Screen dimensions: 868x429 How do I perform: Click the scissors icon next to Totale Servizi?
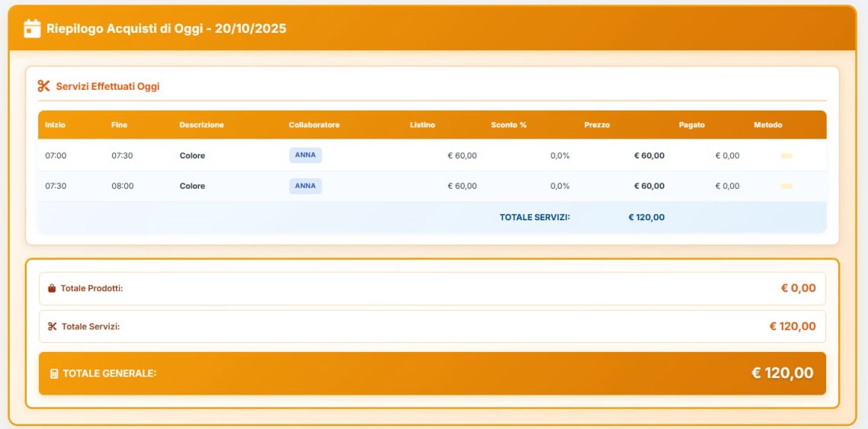coord(52,327)
